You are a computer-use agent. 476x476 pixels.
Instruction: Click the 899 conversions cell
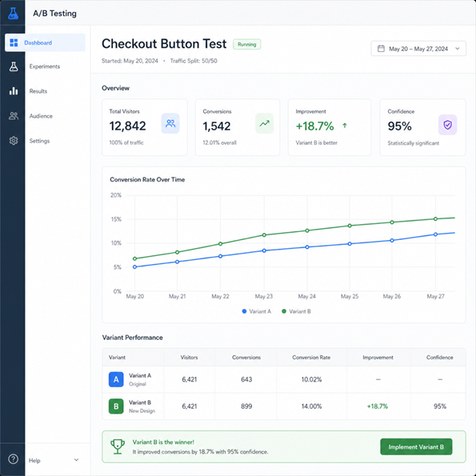click(246, 406)
